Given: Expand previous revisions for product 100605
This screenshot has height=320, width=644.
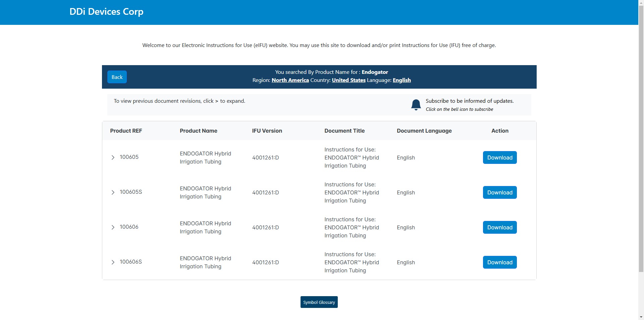Looking at the screenshot, I should 113,157.
